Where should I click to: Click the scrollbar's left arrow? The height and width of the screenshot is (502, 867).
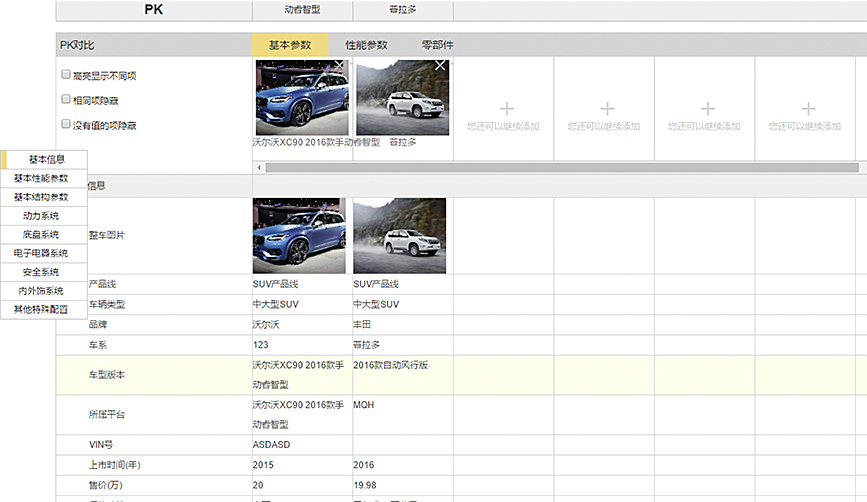259,168
